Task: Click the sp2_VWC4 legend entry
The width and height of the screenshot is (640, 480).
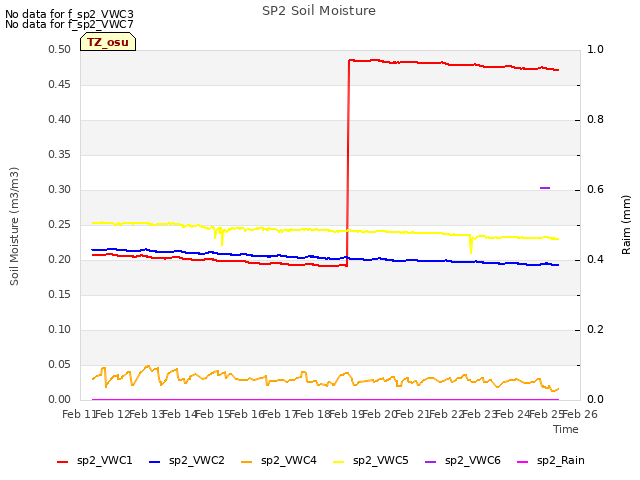Action: pos(279,461)
